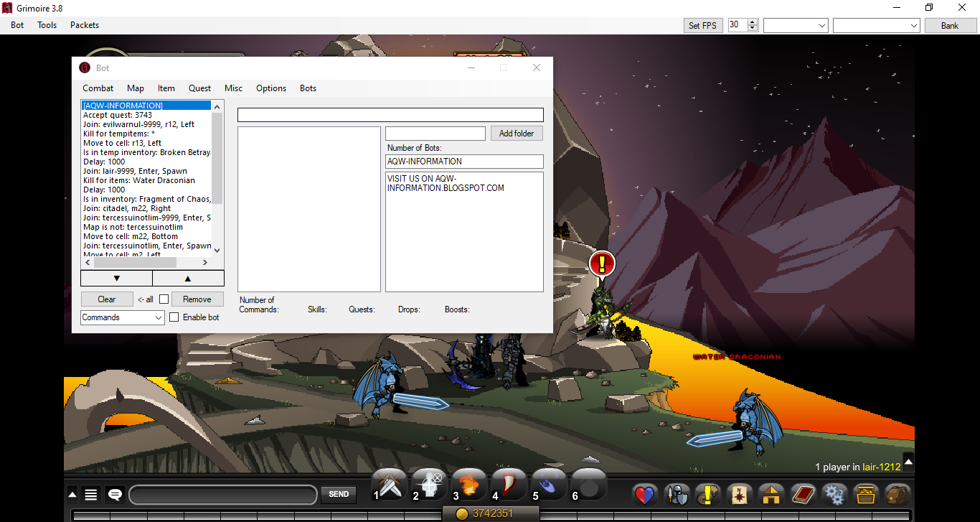Open the dropdown next to the Bank button
This screenshot has width=980, height=522.
point(876,24)
